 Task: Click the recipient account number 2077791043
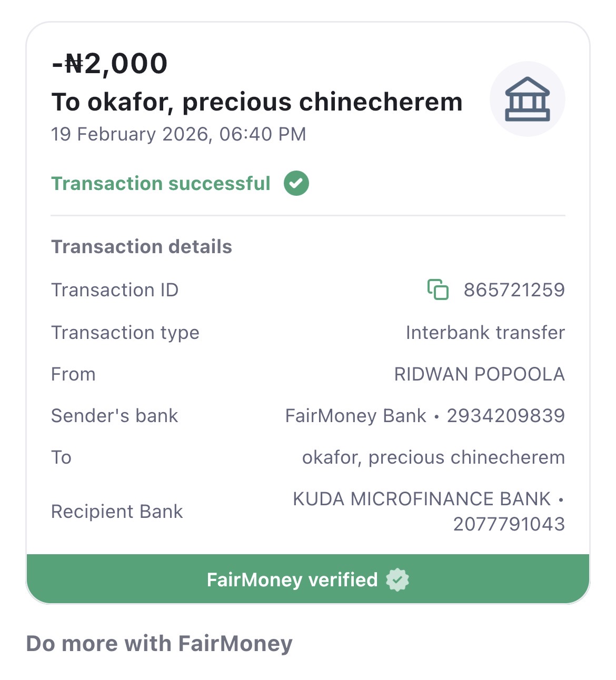pyautogui.click(x=509, y=524)
